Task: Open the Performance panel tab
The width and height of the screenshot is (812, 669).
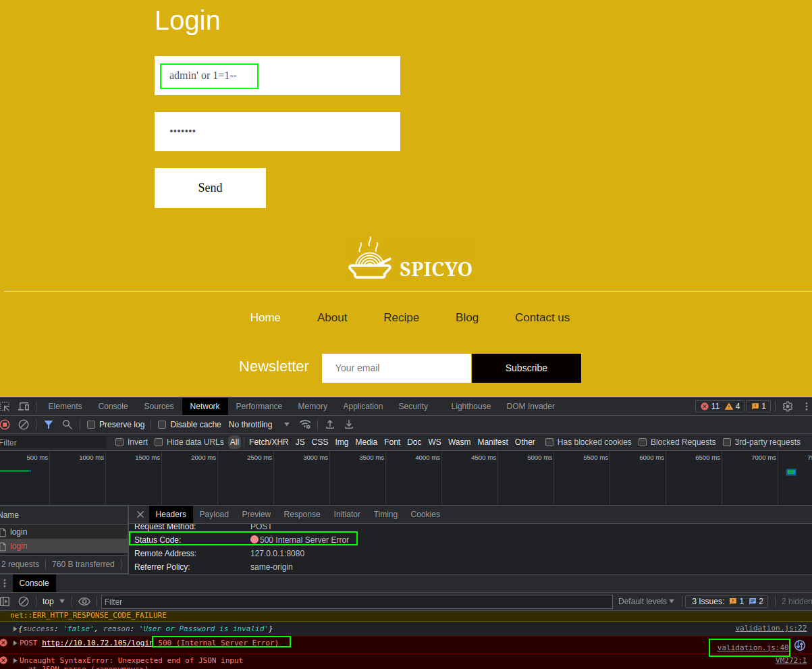Action: pyautogui.click(x=259, y=406)
